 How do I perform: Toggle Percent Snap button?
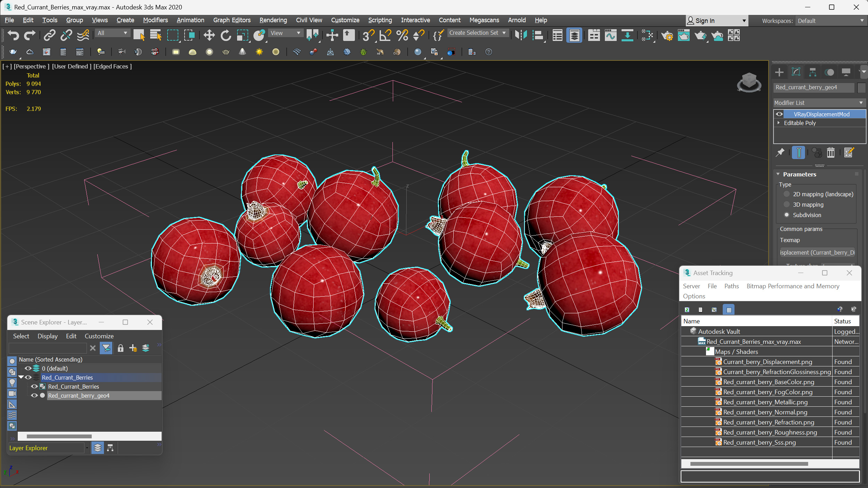(402, 35)
